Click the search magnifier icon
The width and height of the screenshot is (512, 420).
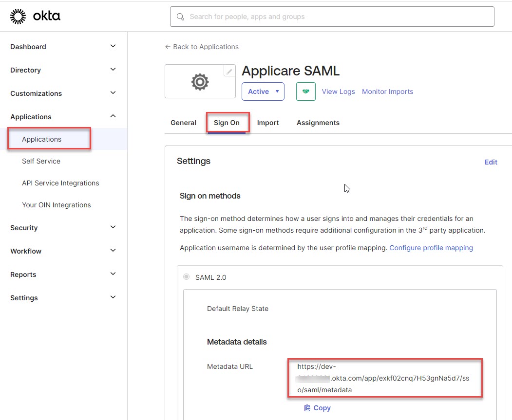click(181, 17)
